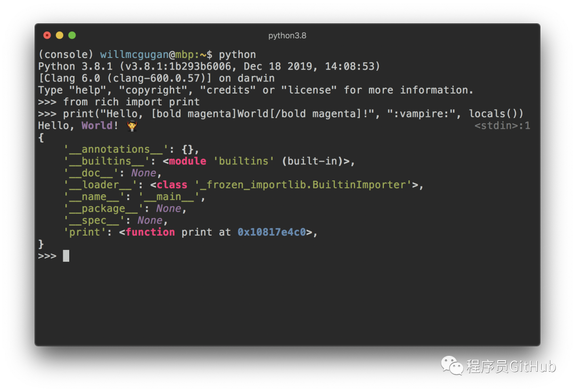Image resolution: width=575 pixels, height=392 pixels.
Task: Click the <stdin>:1 label
Action: pos(502,126)
